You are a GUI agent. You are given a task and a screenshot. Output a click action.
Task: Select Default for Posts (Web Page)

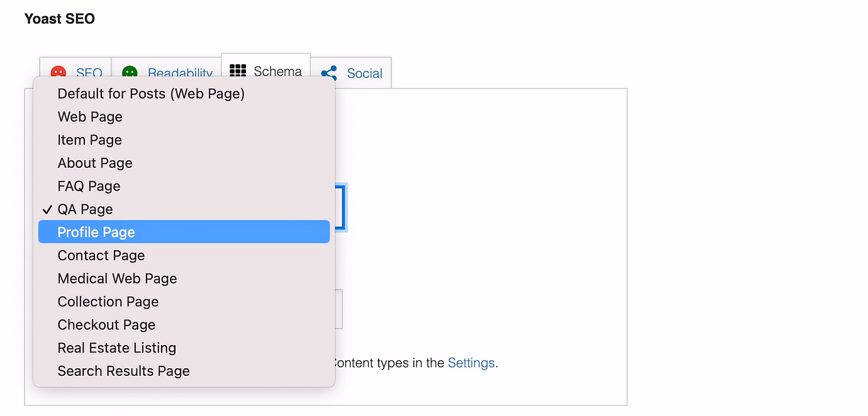click(150, 93)
